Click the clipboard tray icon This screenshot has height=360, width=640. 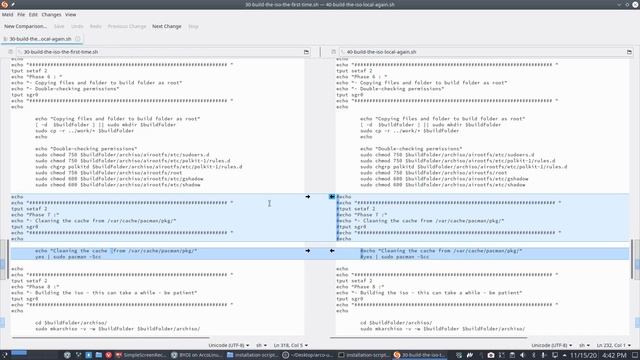pos(512,355)
